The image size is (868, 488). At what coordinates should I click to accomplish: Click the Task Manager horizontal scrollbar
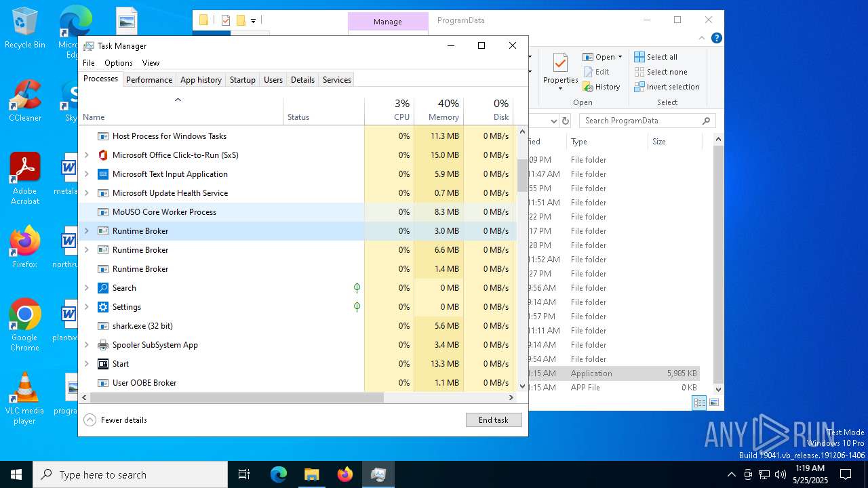(237, 398)
